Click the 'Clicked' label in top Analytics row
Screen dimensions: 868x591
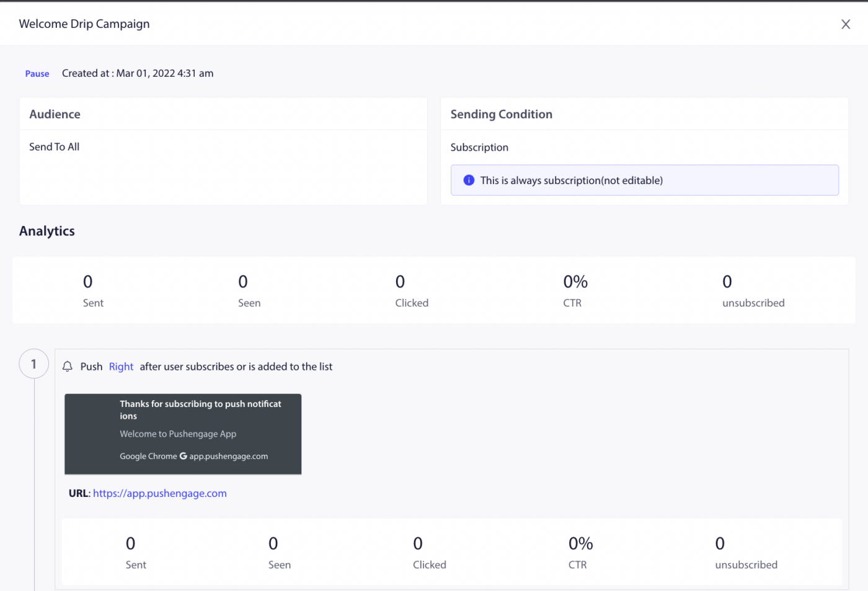tap(412, 303)
